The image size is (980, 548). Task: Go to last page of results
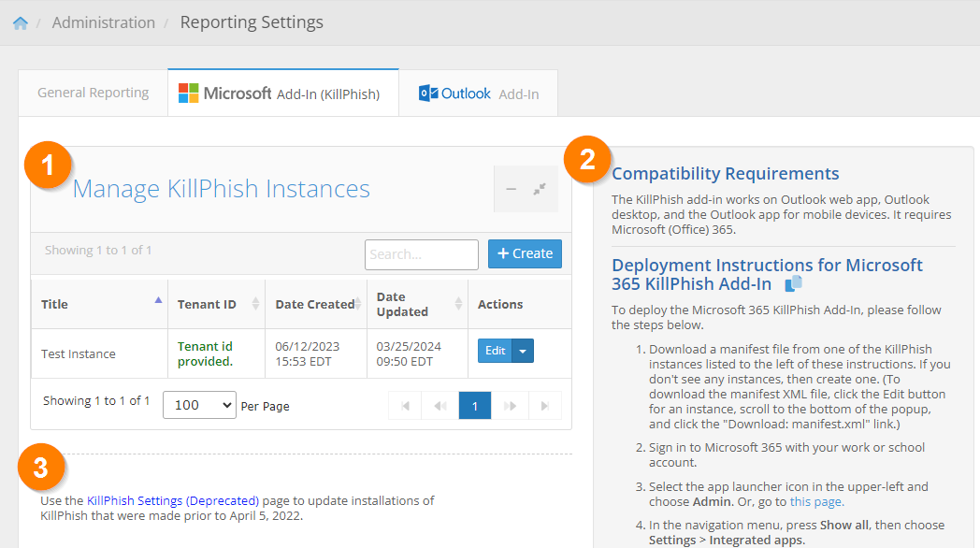545,406
